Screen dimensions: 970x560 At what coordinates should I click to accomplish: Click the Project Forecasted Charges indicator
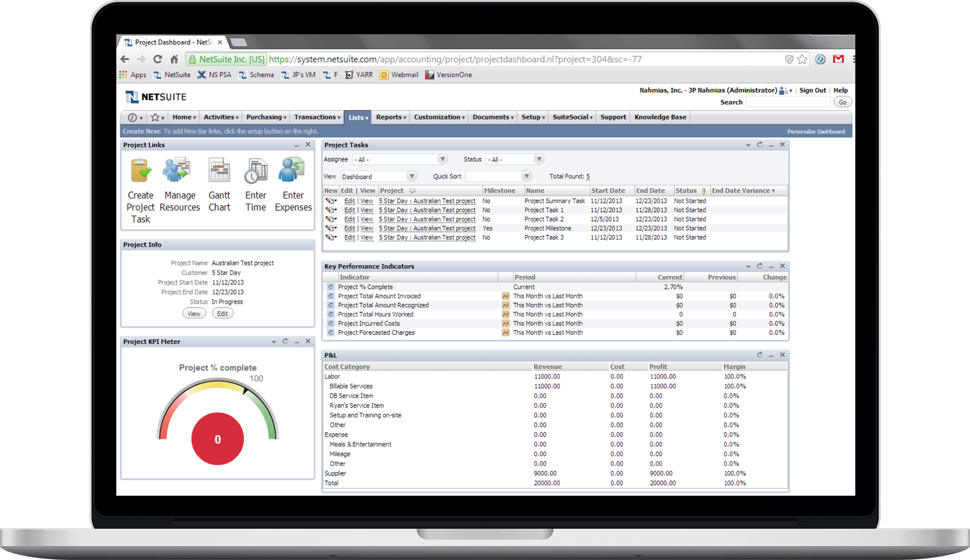tap(376, 333)
